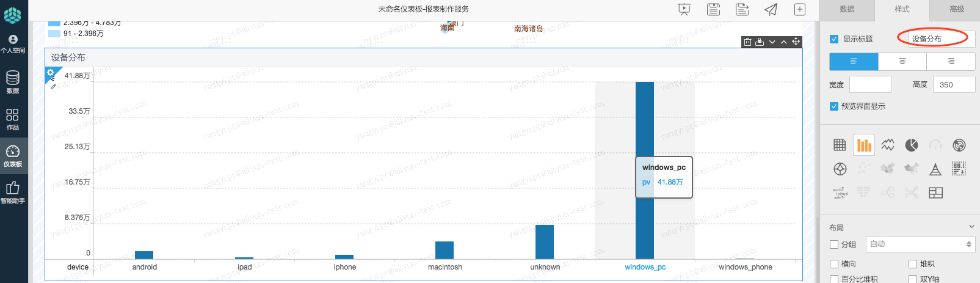Move the chart down with the down chevron
Viewport: 980px width, 283px height.
772,42
